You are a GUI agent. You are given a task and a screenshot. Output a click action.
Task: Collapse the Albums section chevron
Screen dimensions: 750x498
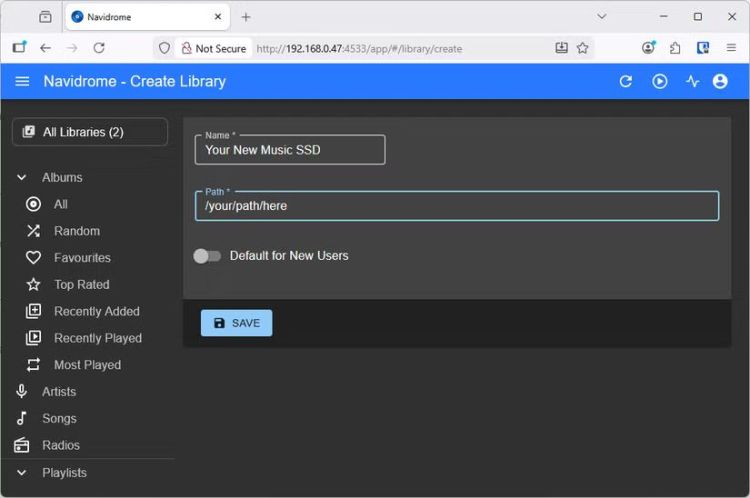[21, 178]
